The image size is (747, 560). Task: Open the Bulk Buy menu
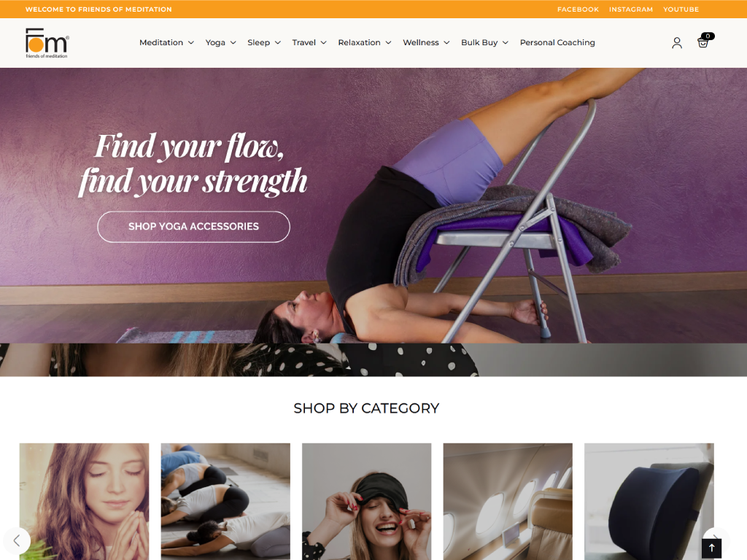point(484,42)
